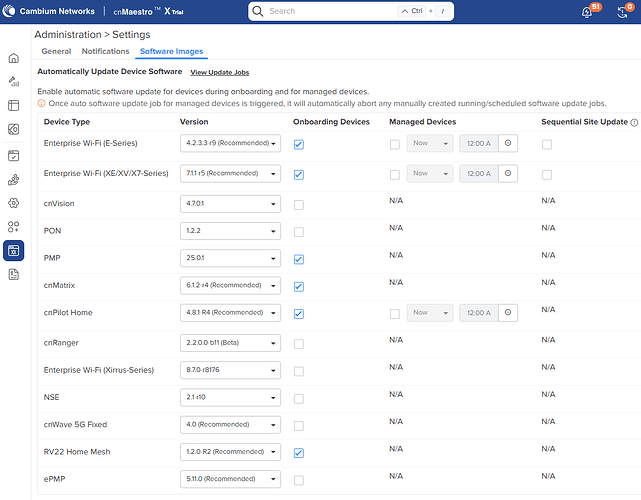Viewport: 641px width, 500px height.
Task: Open the table layout sidebar icon
Action: (13, 105)
